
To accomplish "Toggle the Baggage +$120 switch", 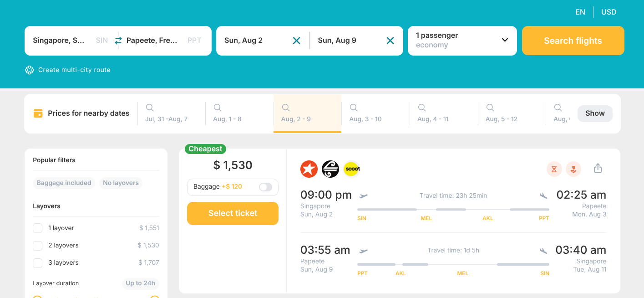I will coord(265,187).
